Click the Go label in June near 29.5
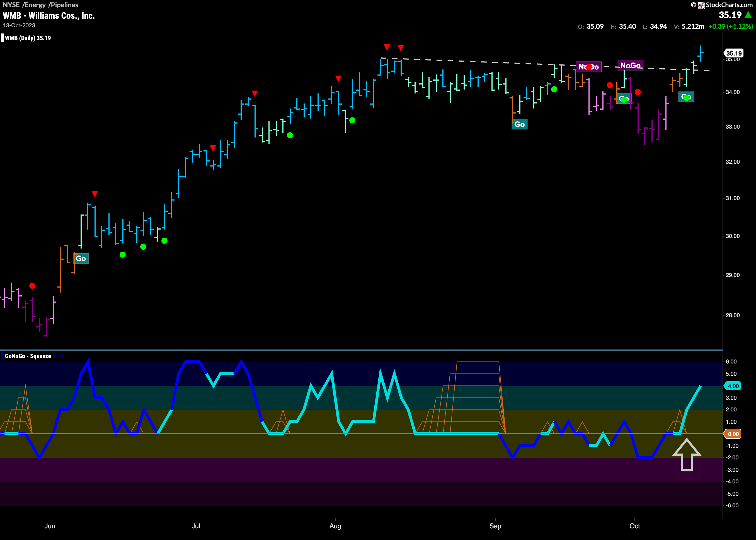 pos(81,258)
